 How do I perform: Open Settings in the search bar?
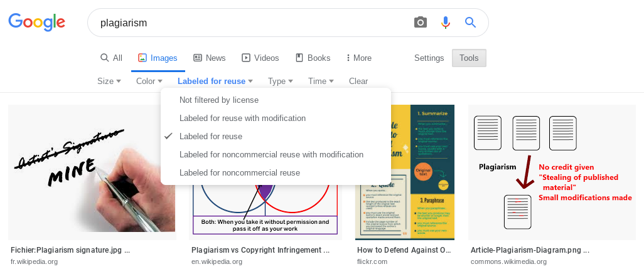tap(429, 58)
